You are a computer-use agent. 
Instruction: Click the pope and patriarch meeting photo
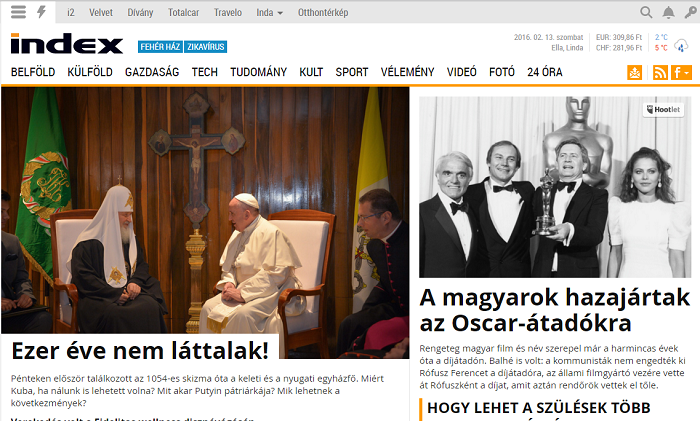click(x=205, y=210)
